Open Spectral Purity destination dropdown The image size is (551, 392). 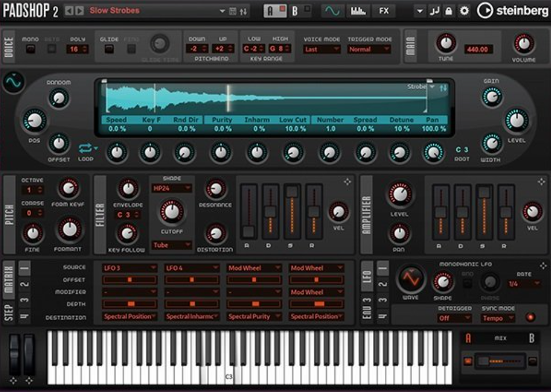pos(254,317)
